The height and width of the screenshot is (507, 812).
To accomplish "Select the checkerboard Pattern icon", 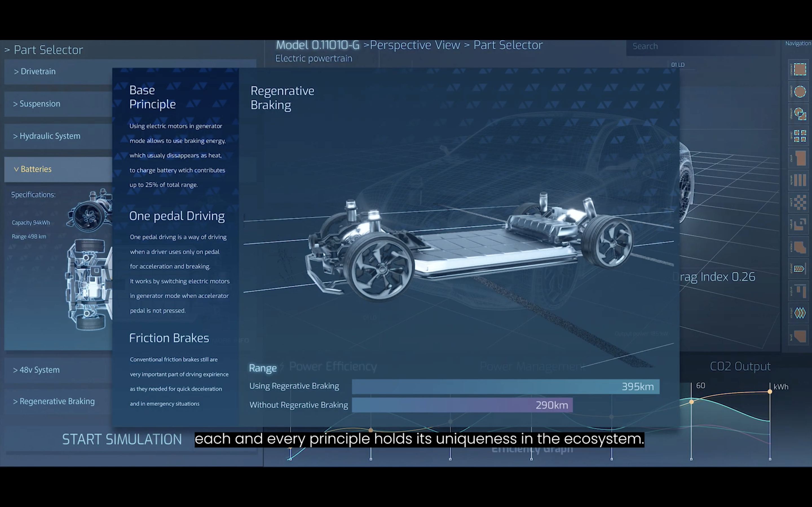I will pos(799,202).
